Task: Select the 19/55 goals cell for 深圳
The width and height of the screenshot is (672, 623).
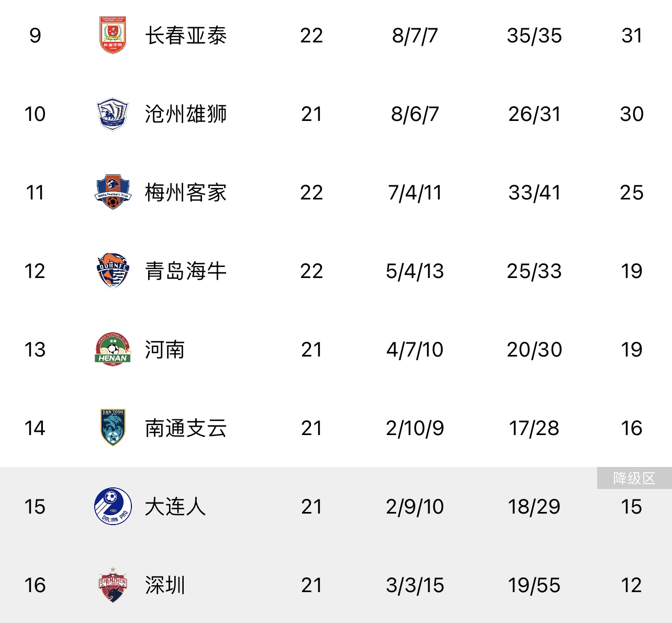Action: (x=534, y=585)
